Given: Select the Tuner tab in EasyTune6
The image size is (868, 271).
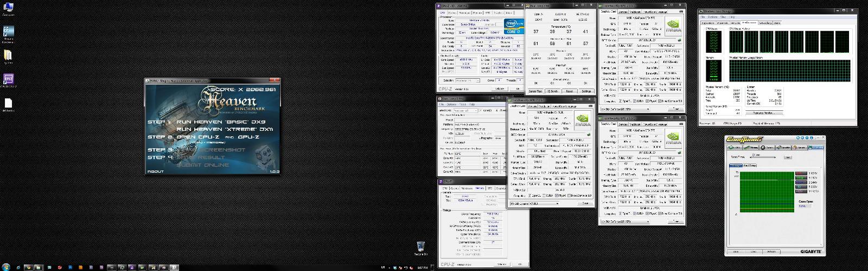Looking at the screenshot, I should click(767, 148).
